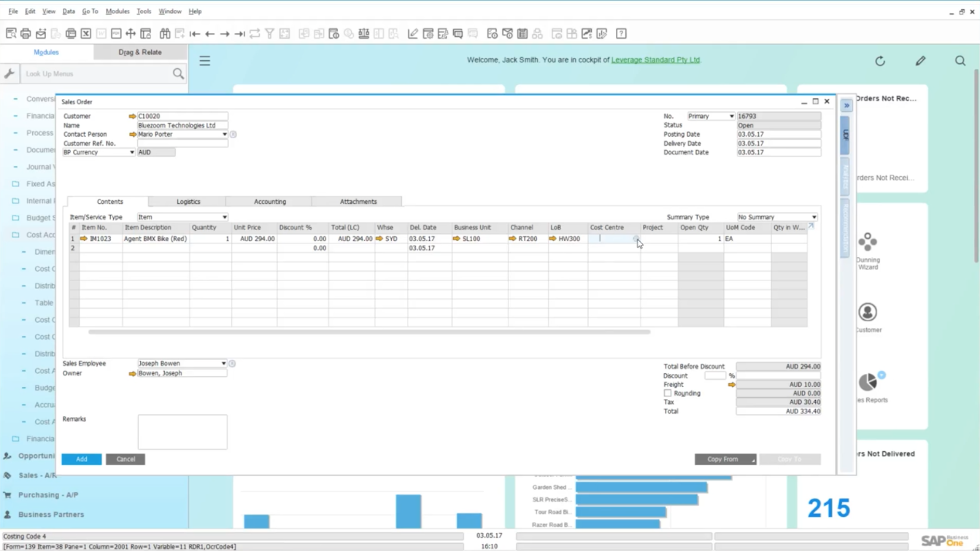Click the wrench icon beside Look Up Menus
980x551 pixels.
click(9, 74)
